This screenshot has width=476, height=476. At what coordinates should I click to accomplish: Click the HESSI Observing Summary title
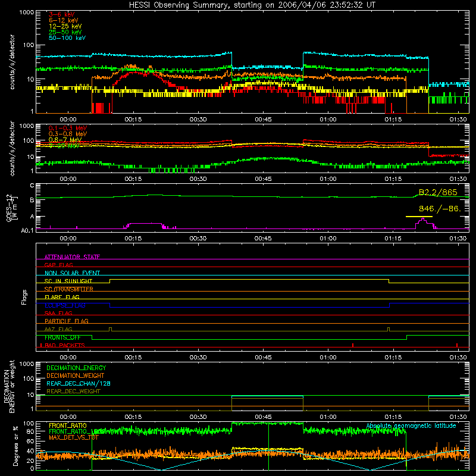tap(252, 5)
